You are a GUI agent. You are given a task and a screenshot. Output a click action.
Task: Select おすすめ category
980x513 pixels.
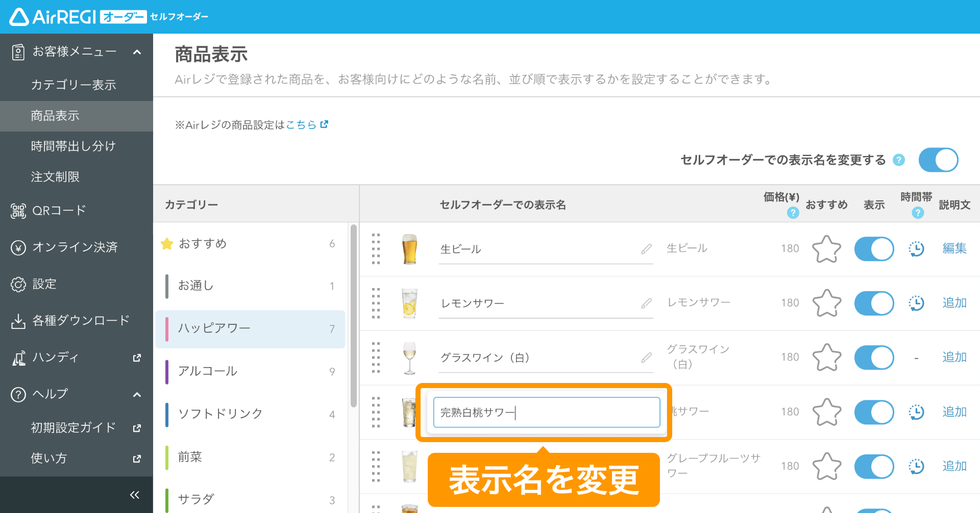click(x=250, y=244)
